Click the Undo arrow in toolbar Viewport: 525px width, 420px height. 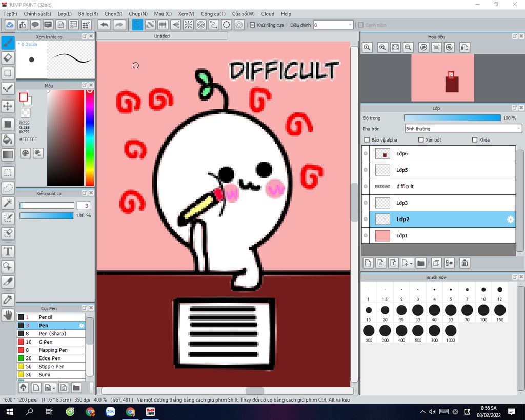point(105,25)
